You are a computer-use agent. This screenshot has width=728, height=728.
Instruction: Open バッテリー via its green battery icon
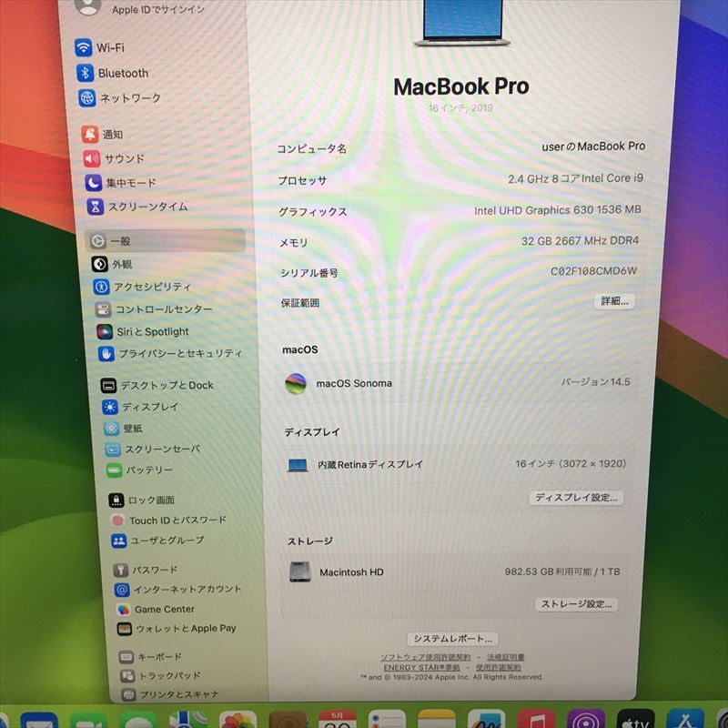pos(115,470)
